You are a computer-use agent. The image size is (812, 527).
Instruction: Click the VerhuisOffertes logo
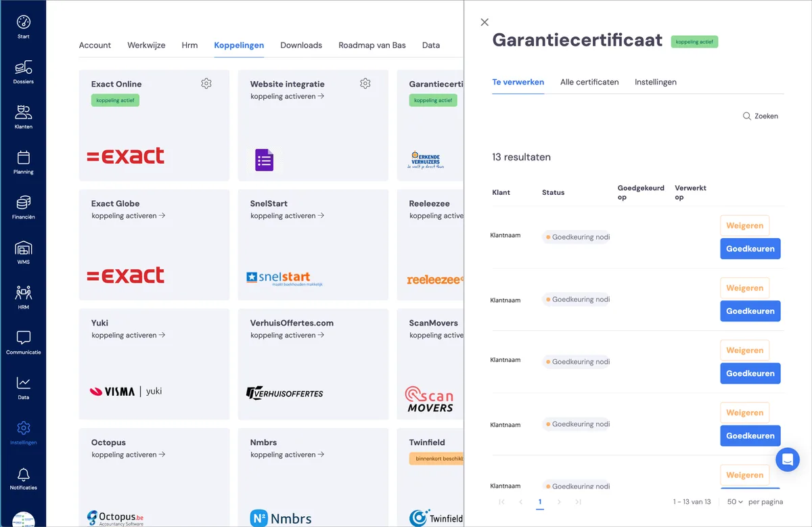pos(285,392)
